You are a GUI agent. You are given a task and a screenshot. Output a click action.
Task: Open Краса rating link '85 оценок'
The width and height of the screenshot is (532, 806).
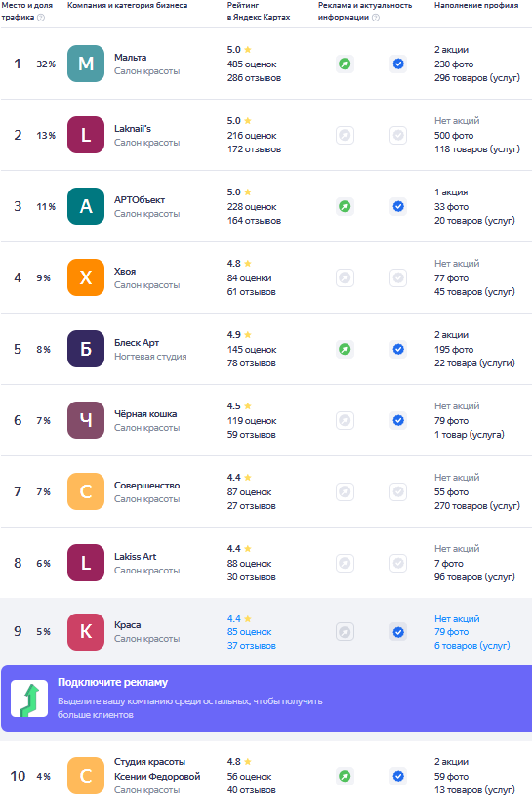click(250, 632)
